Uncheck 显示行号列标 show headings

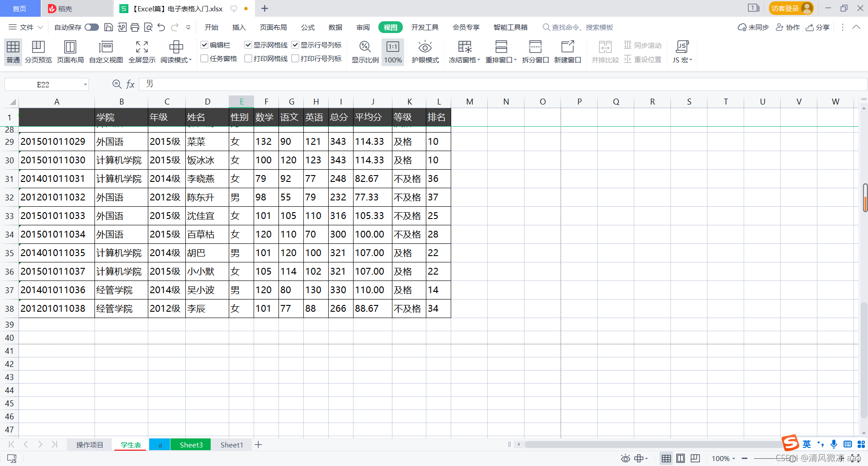pos(295,45)
